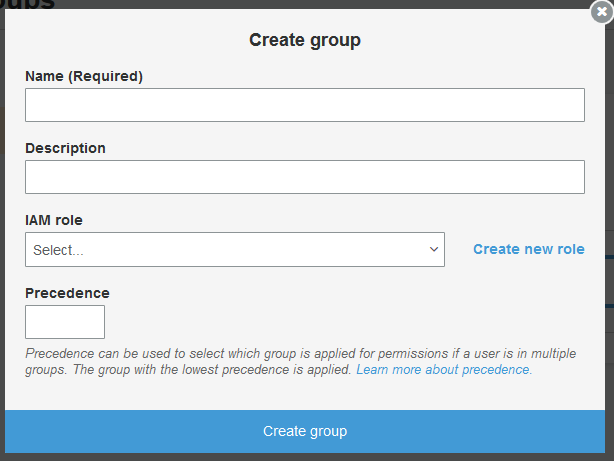Click the Description field label

point(65,148)
